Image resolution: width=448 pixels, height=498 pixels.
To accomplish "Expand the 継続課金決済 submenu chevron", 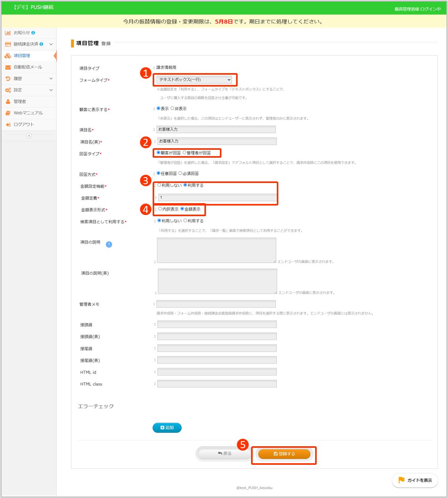I will [51, 44].
